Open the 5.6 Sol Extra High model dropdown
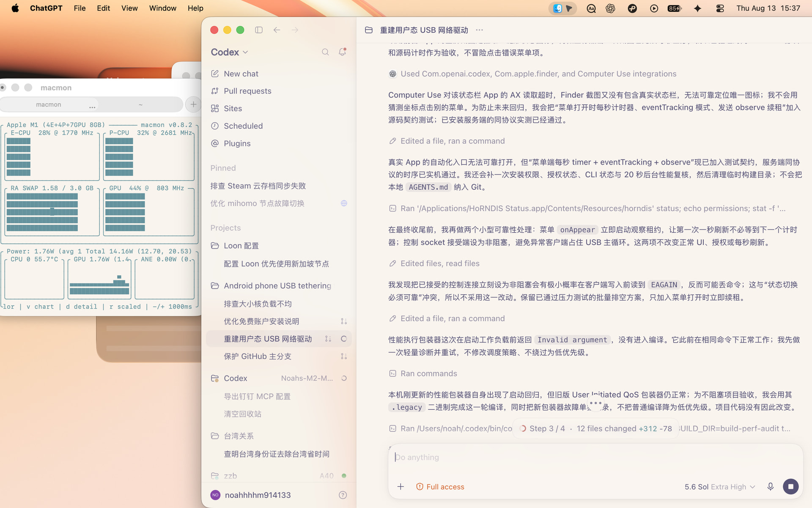The image size is (812, 508). [x=720, y=487]
